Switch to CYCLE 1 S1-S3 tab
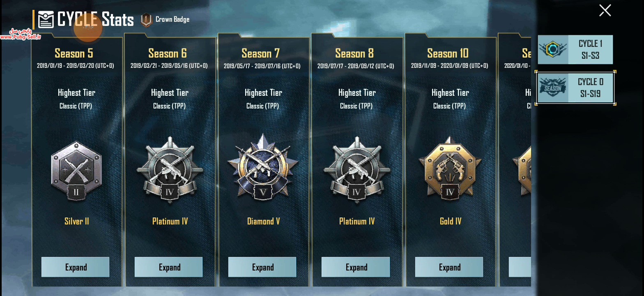The height and width of the screenshot is (296, 644). point(575,49)
